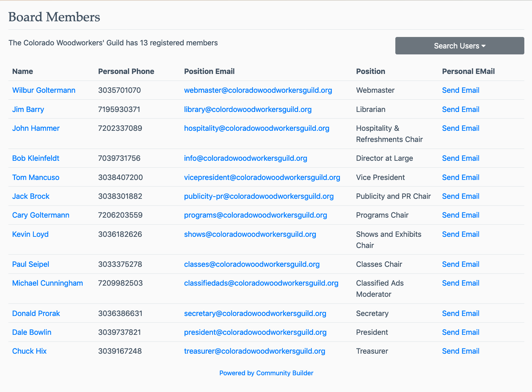Click the info@ position email link

(245, 158)
